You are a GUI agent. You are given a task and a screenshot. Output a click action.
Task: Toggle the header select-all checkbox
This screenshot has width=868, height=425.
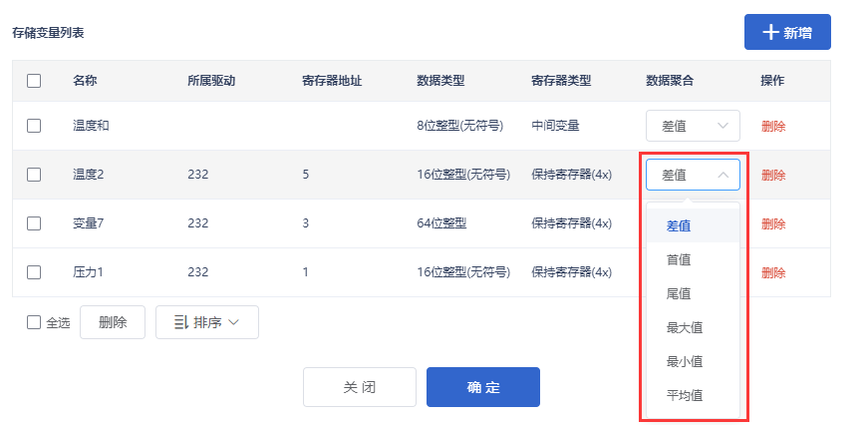coord(34,81)
